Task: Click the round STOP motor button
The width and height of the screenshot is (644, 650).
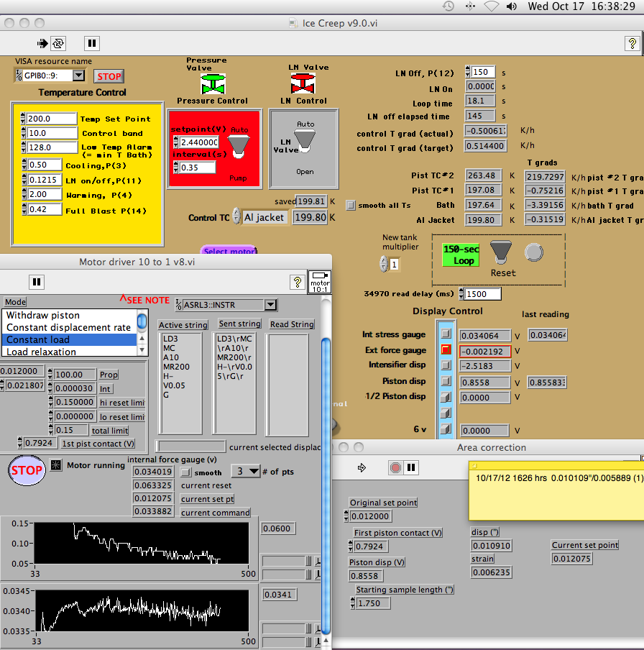Action: coord(27,471)
